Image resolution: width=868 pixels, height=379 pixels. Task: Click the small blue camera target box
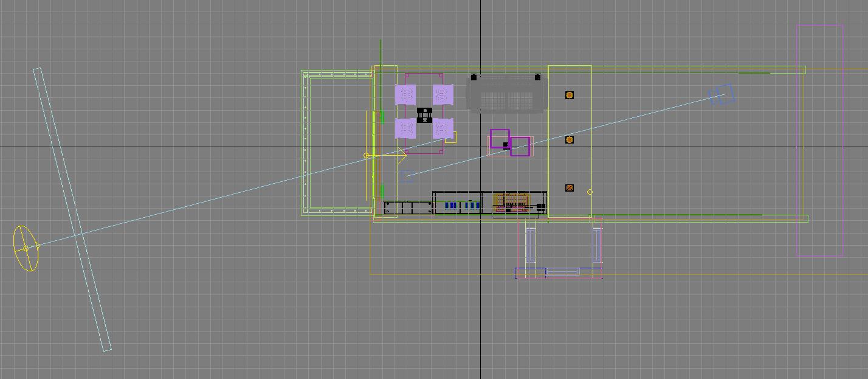point(408,176)
